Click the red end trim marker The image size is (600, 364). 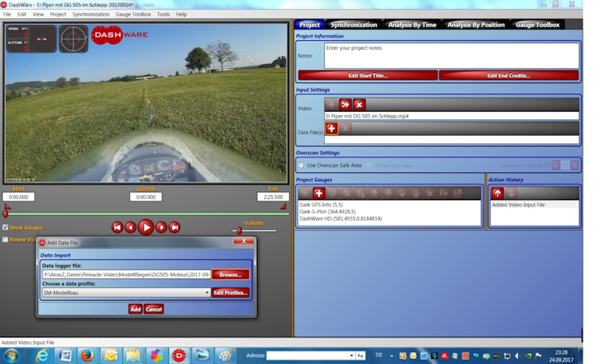pyautogui.click(x=283, y=207)
